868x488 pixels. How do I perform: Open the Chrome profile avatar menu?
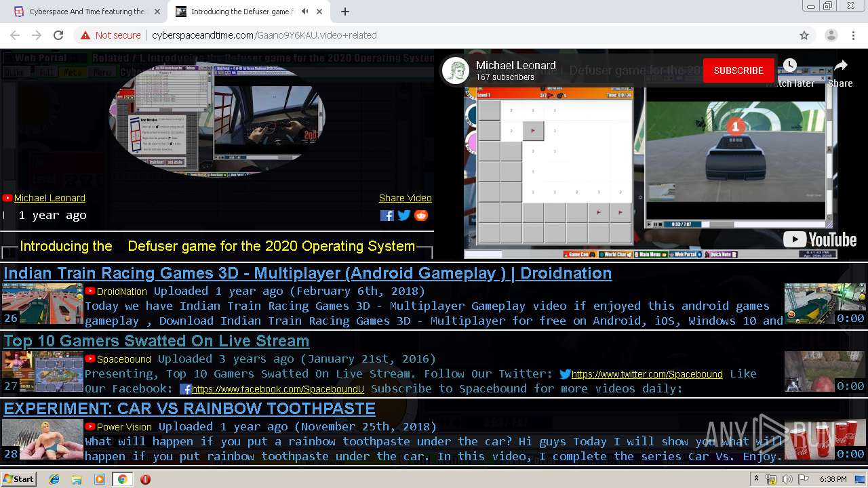(x=831, y=35)
